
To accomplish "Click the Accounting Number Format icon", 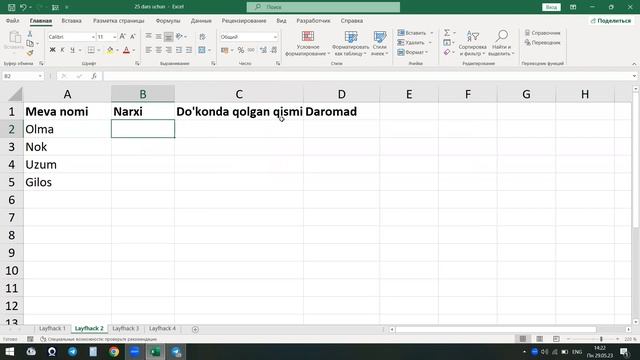I will [224, 50].
